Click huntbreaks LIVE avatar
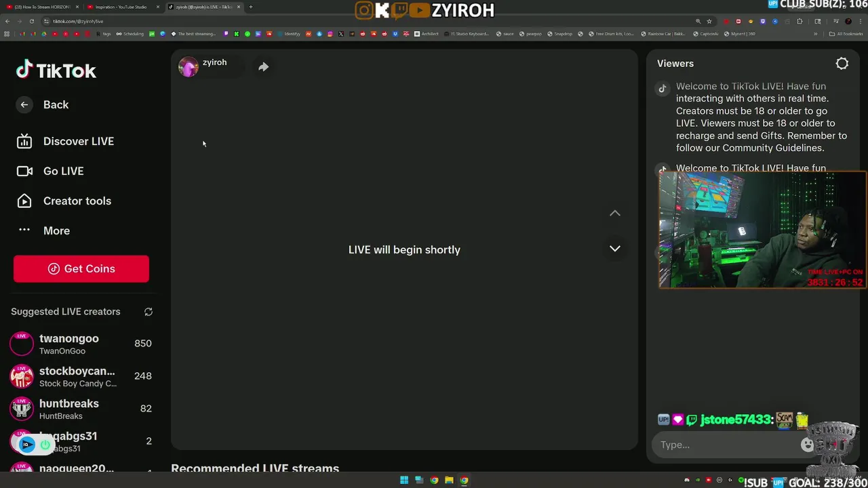Viewport: 868px width, 488px height. click(x=22, y=409)
